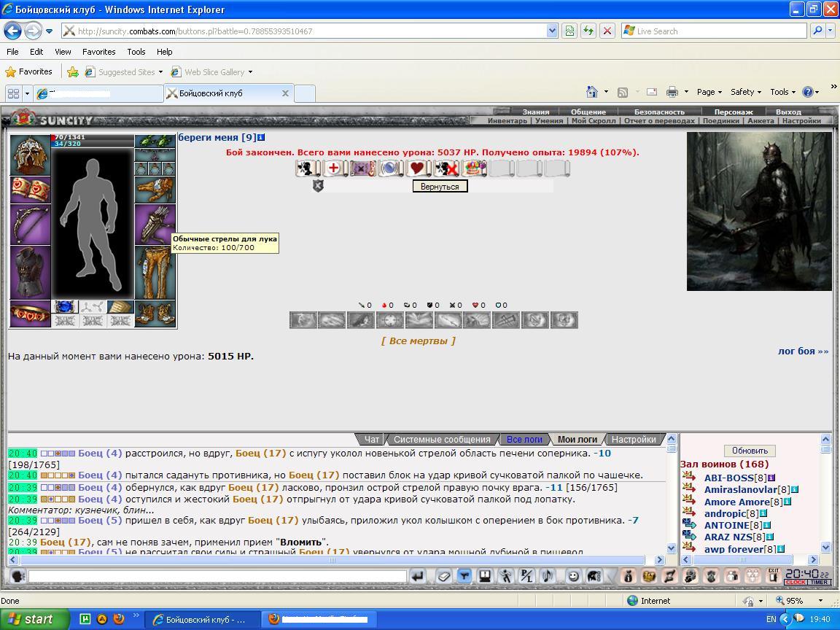Click the gray shield with X icon
This screenshot has height=630, width=840.
(318, 186)
